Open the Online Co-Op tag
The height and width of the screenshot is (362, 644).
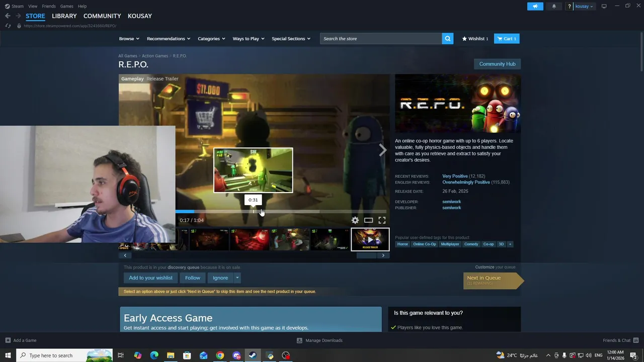point(425,244)
